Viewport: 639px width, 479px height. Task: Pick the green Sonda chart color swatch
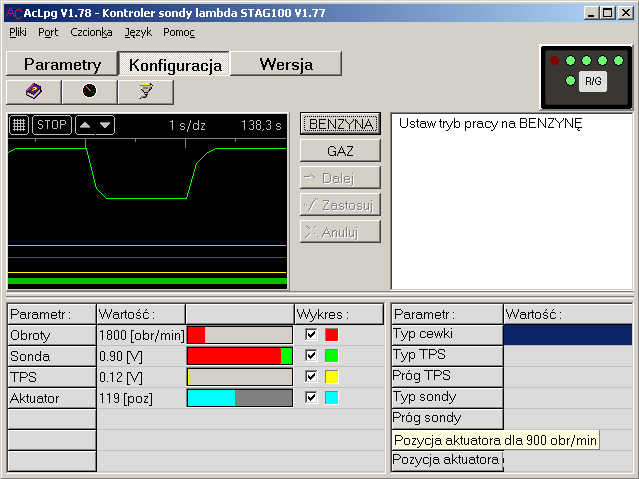click(332, 355)
